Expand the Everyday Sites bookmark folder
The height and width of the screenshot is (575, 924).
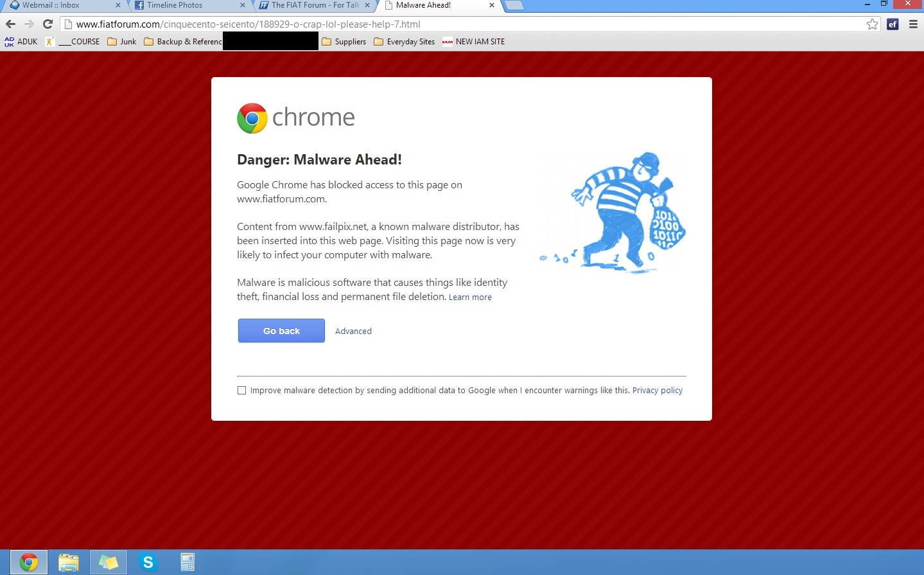coord(405,42)
